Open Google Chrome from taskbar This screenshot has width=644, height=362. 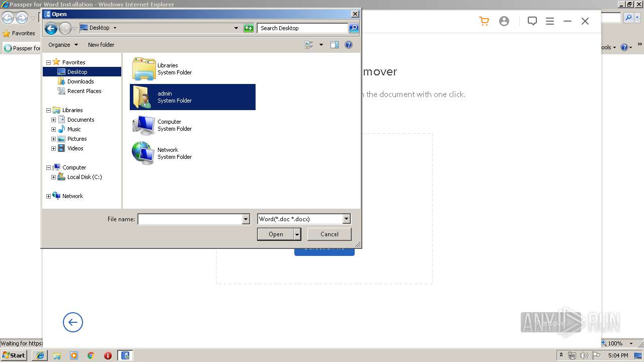(x=91, y=355)
